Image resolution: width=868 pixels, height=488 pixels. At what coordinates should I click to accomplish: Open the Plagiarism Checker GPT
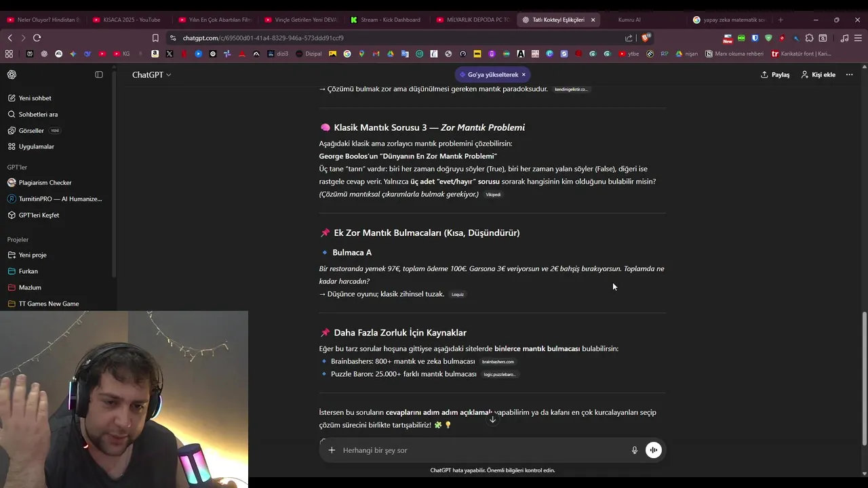(39, 182)
